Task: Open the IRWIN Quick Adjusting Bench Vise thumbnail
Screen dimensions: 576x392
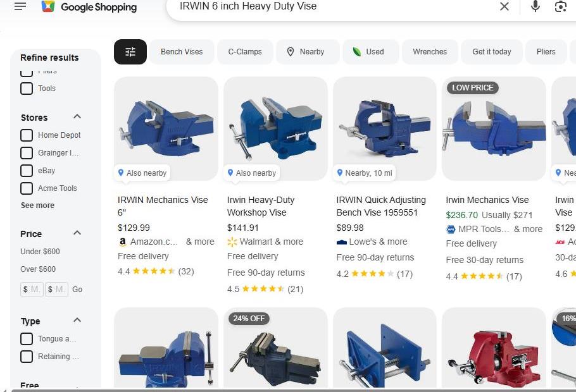Action: [x=385, y=128]
